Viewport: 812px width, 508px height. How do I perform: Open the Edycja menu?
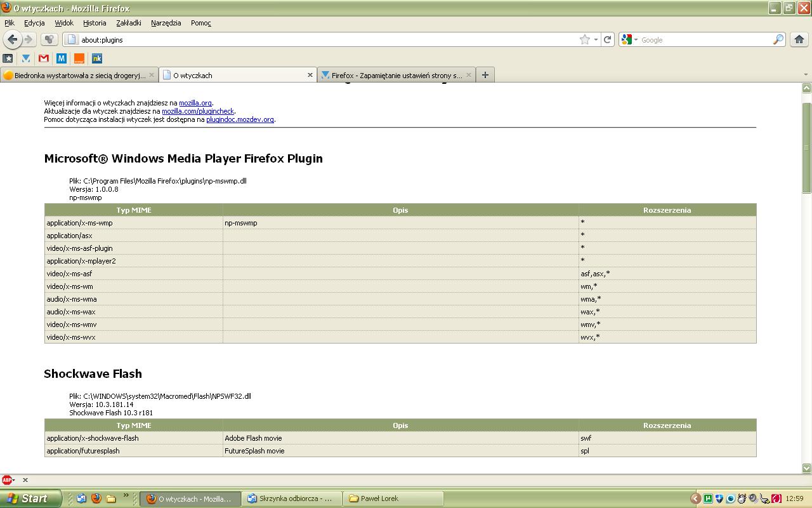coord(34,23)
